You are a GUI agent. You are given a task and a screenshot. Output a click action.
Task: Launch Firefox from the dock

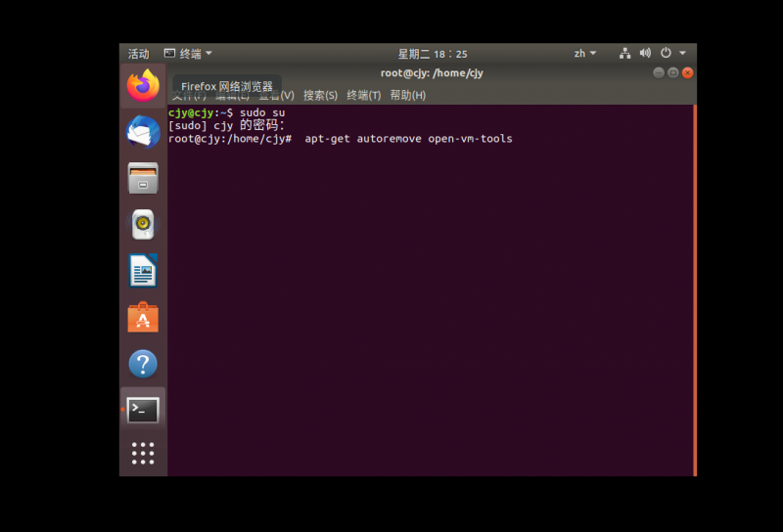[x=143, y=86]
